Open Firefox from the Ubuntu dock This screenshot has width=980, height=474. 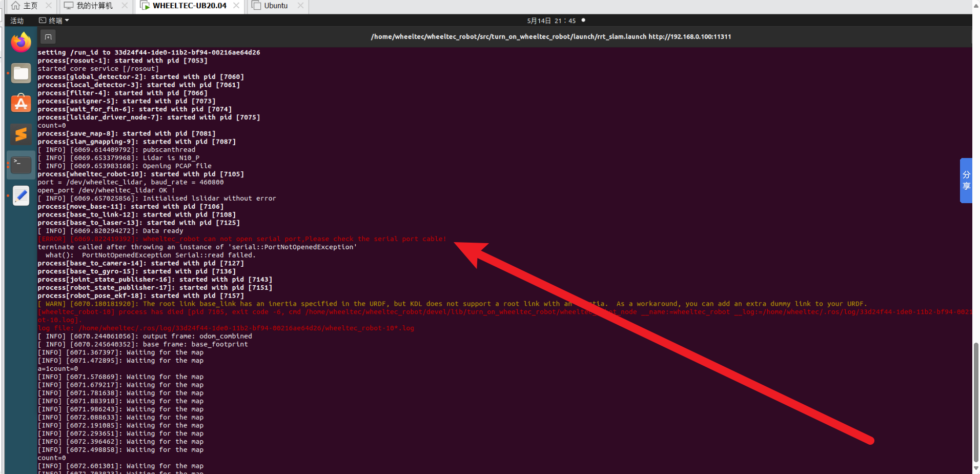coord(21,43)
